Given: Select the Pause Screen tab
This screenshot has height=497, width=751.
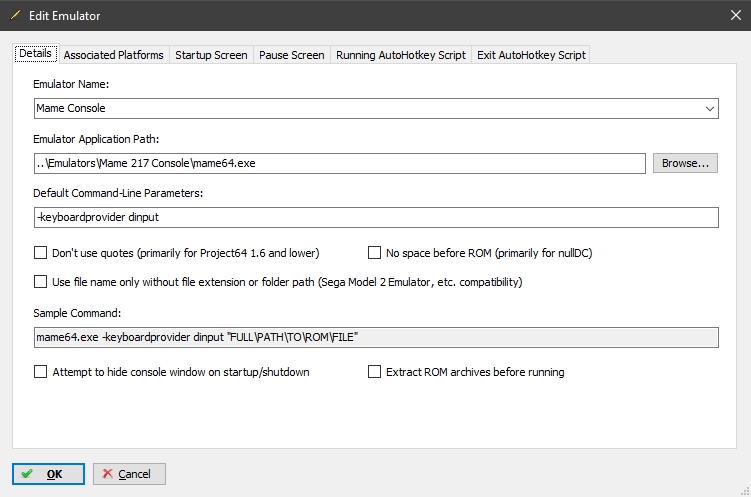Looking at the screenshot, I should click(292, 55).
